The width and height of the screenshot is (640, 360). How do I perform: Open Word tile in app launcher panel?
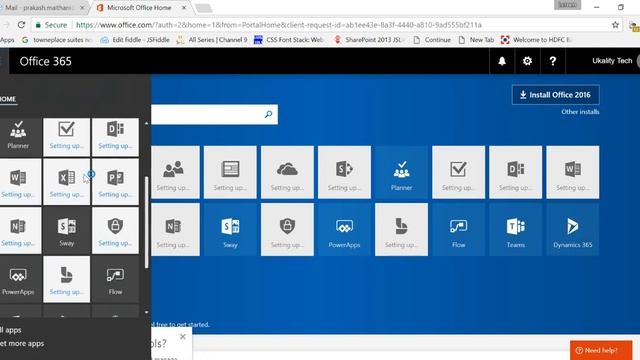18,182
